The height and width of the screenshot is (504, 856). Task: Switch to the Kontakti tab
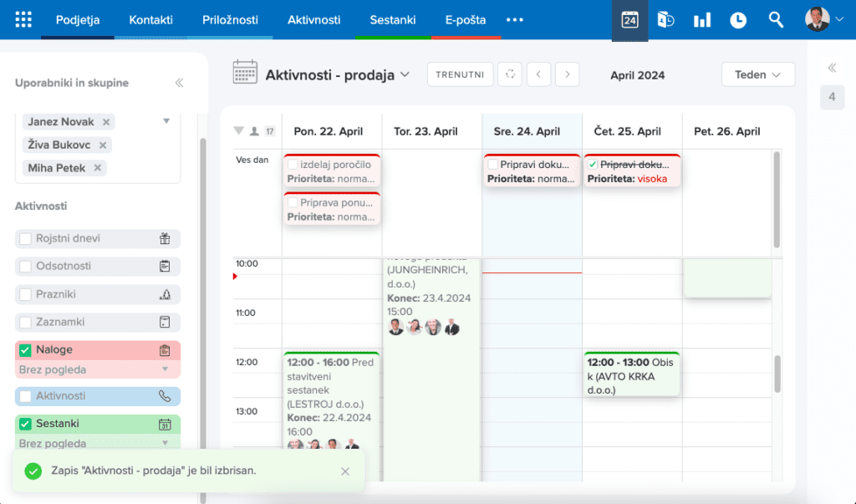coord(150,19)
